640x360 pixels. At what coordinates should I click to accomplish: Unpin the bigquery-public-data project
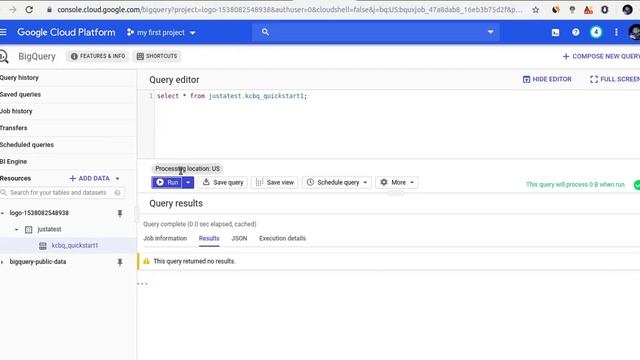pos(120,262)
